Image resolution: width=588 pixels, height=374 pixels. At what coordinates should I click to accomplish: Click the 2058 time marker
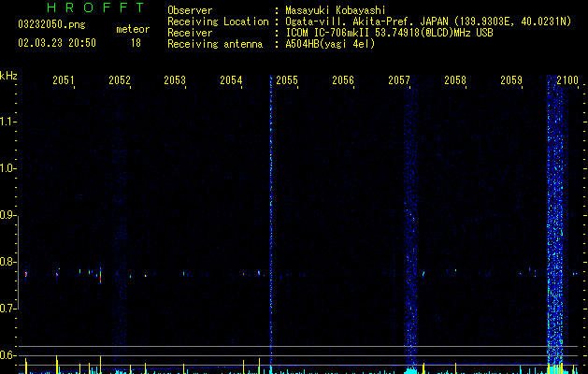coord(455,80)
